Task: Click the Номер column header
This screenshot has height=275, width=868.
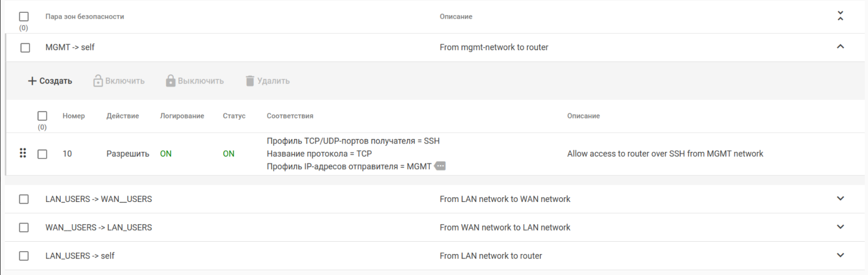Action: pos(74,116)
